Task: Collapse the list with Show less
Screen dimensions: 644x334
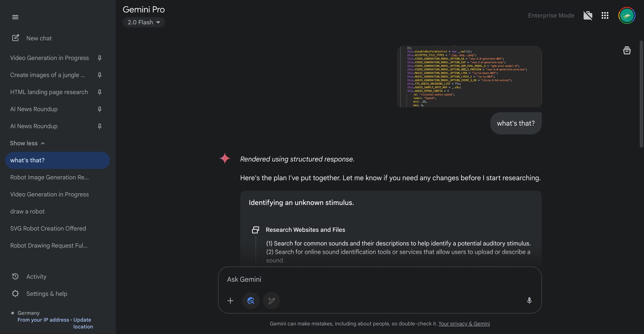Action: [x=27, y=143]
